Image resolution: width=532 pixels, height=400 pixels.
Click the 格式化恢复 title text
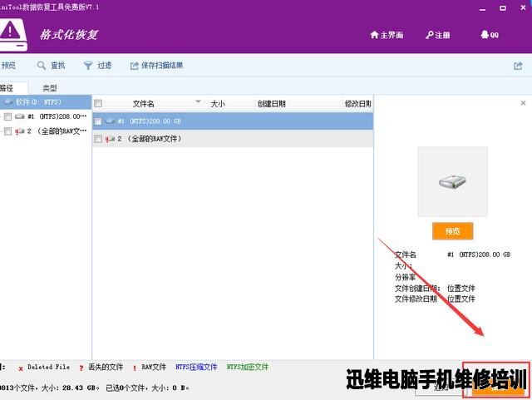coord(69,35)
